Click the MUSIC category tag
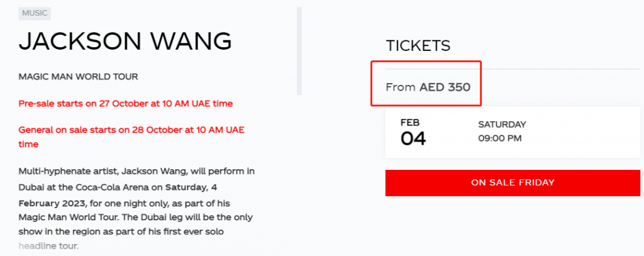 (x=35, y=13)
